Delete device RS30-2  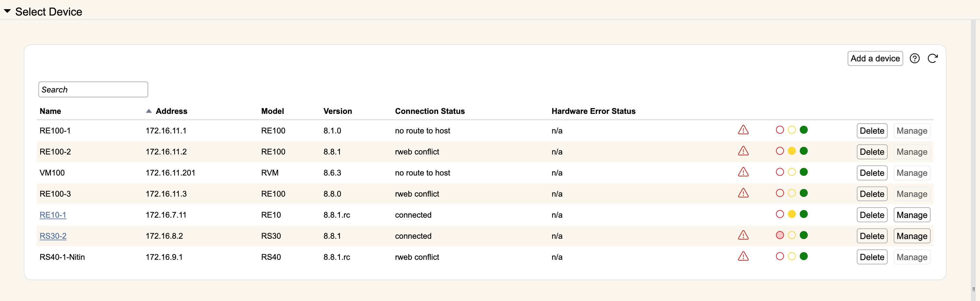pos(872,236)
